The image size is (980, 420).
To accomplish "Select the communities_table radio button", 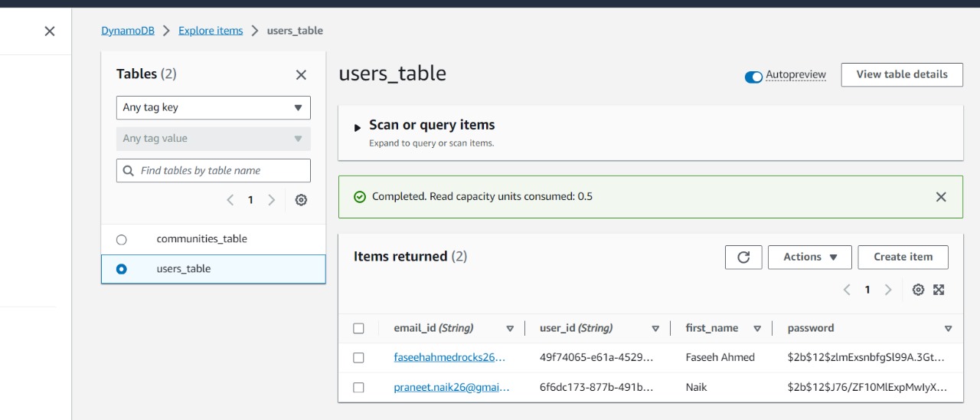I will click(121, 239).
